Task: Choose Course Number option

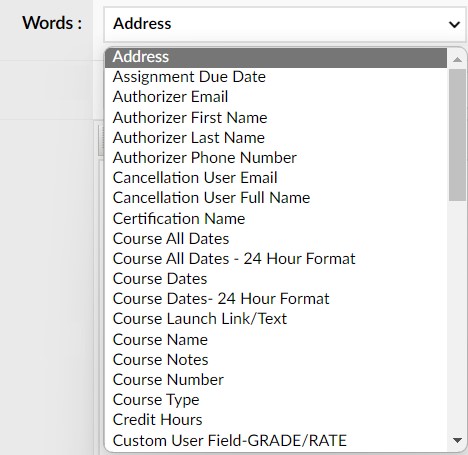Action: pyautogui.click(x=276, y=380)
